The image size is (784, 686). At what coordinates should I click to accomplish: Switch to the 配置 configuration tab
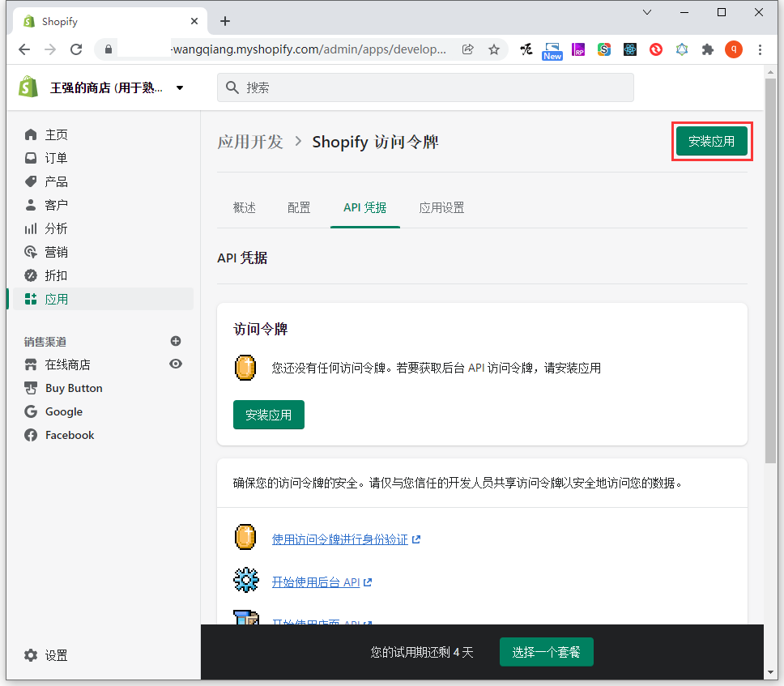coord(299,207)
